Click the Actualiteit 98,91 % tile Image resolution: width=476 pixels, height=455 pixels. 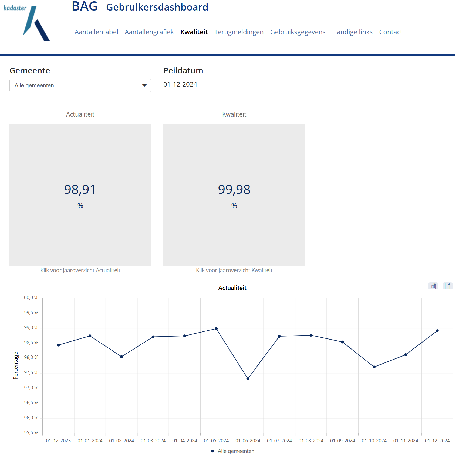[x=80, y=195]
